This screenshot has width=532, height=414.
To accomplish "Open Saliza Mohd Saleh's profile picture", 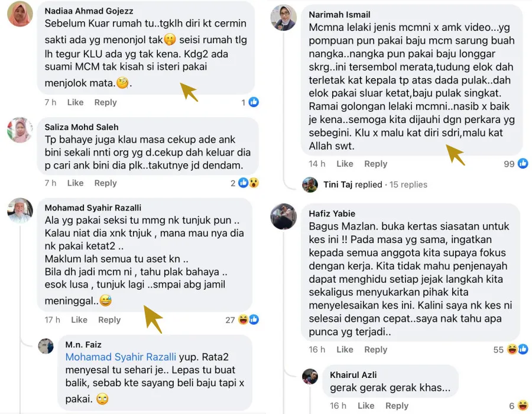I will [20, 130].
